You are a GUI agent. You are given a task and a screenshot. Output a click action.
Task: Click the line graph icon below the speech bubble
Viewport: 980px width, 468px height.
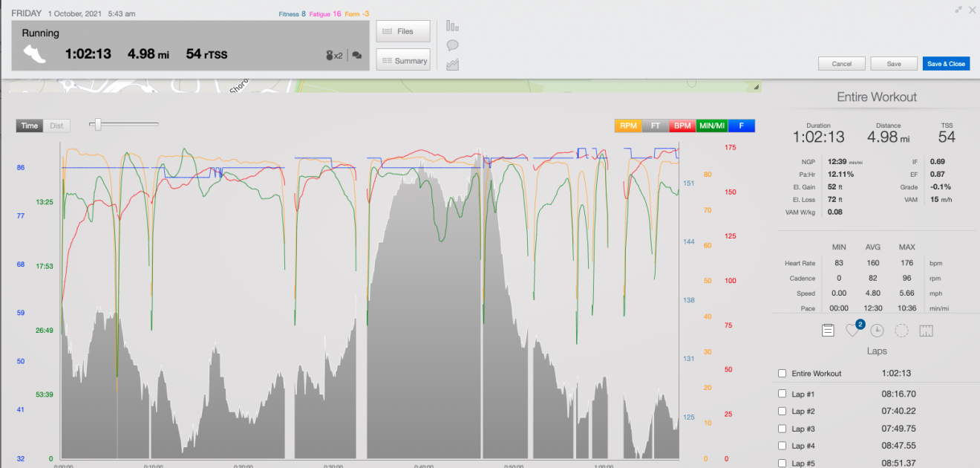coord(452,65)
